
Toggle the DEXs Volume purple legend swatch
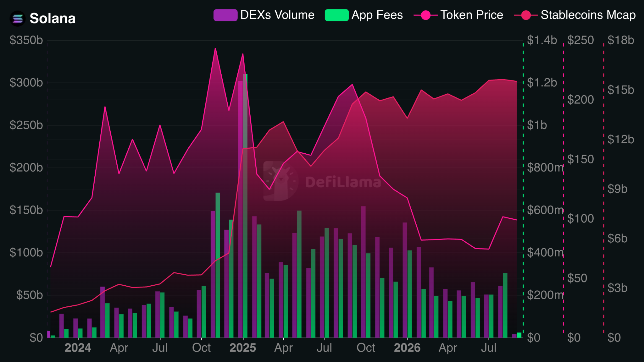click(x=225, y=15)
